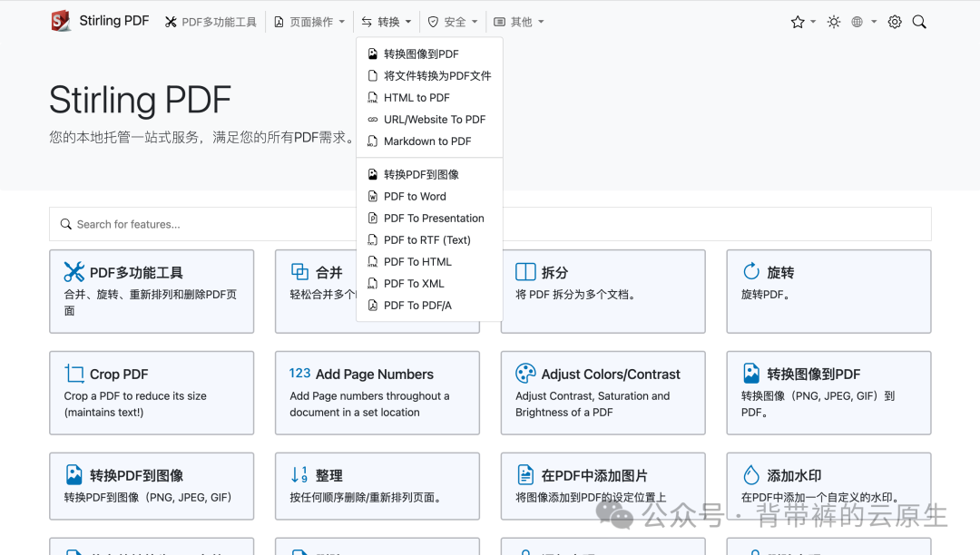
Task: Choose Markdown to PDF menu entry
Action: click(x=429, y=141)
